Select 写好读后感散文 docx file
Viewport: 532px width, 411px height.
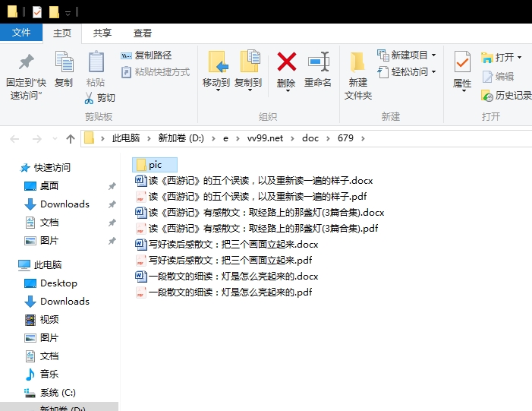[x=227, y=244]
